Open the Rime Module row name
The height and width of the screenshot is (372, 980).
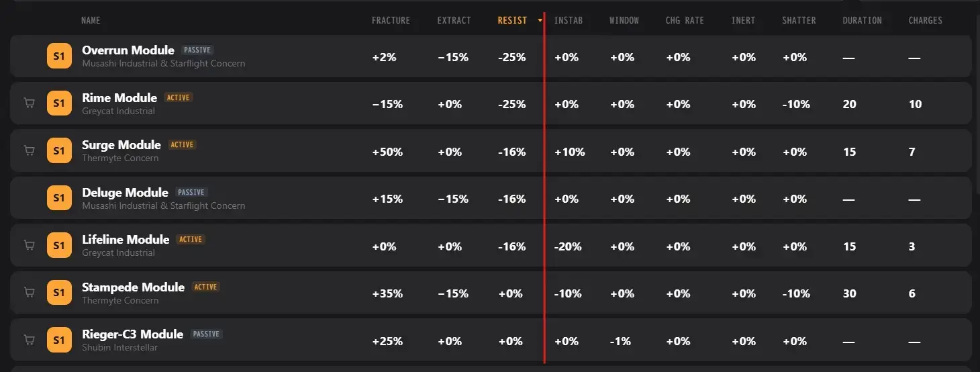119,97
